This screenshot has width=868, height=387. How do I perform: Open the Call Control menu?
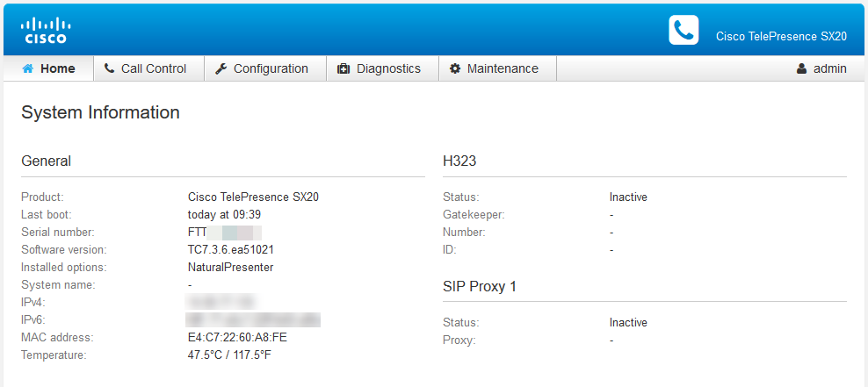148,68
